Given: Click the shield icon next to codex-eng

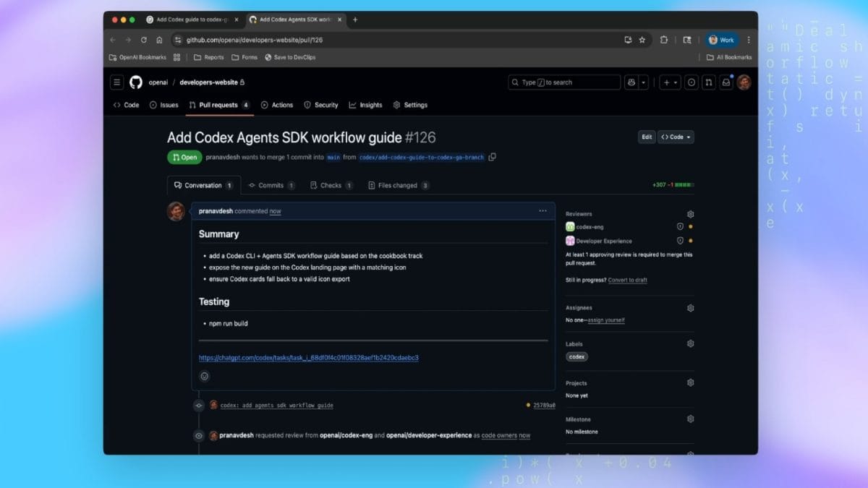Looking at the screenshot, I should 680,227.
